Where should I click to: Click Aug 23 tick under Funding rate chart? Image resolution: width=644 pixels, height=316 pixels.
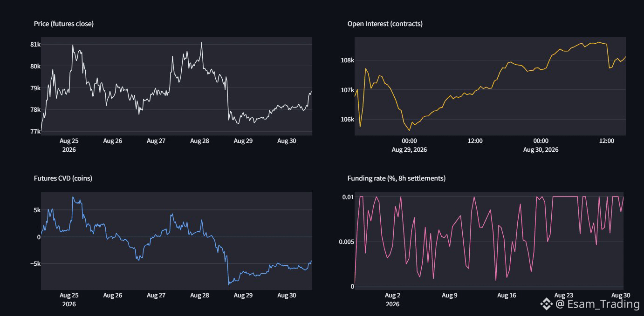coord(563,295)
